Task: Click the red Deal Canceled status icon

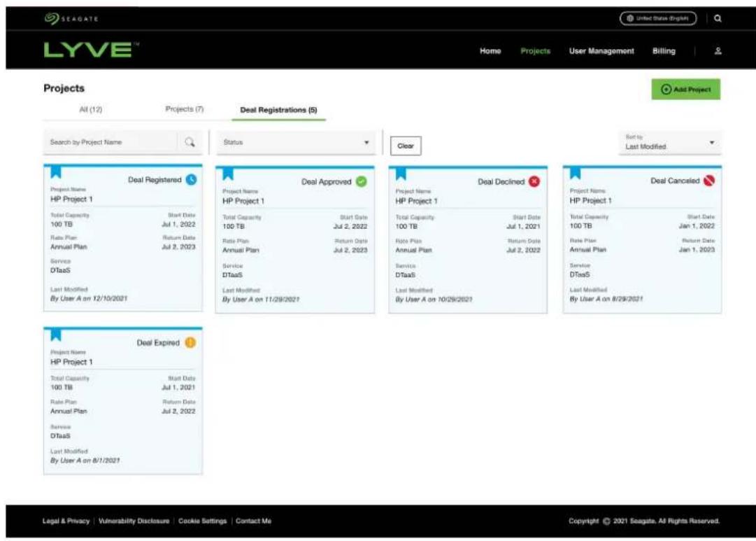Action: (x=708, y=181)
